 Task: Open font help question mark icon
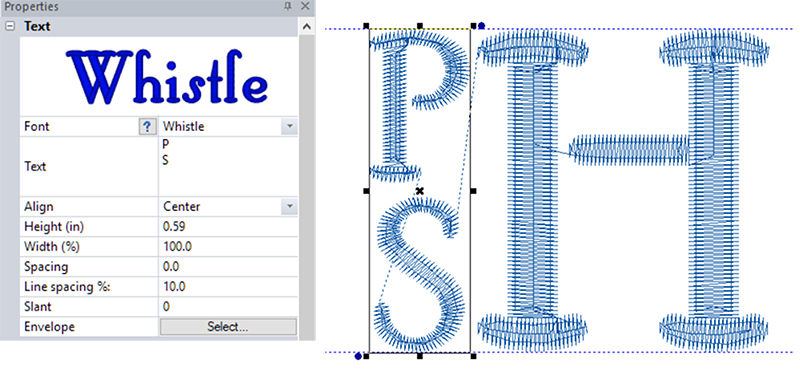pyautogui.click(x=147, y=126)
